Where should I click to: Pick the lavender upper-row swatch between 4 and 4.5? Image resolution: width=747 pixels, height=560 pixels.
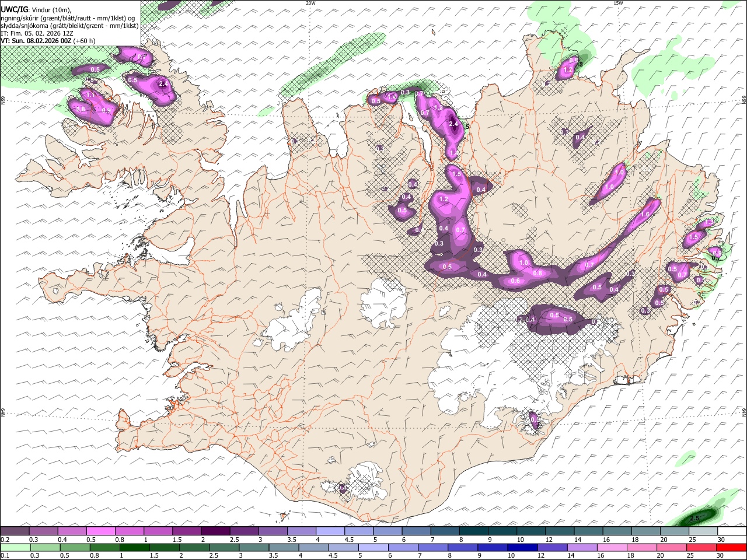(330, 531)
